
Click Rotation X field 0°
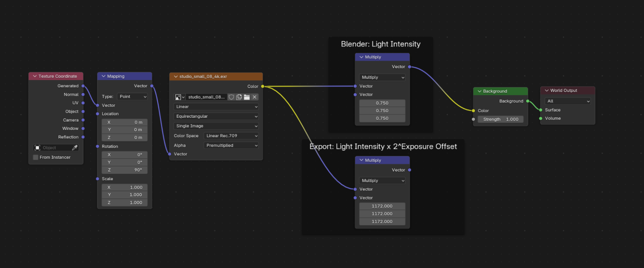(x=124, y=155)
